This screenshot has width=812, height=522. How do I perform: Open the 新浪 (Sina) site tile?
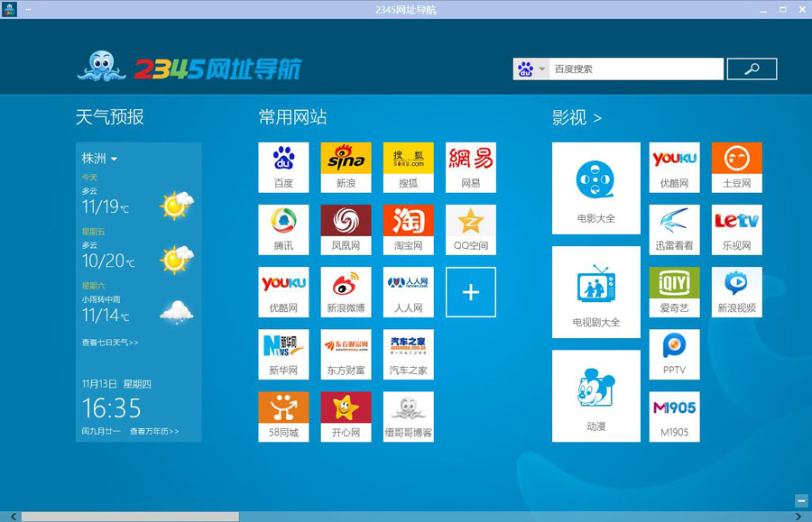346,168
